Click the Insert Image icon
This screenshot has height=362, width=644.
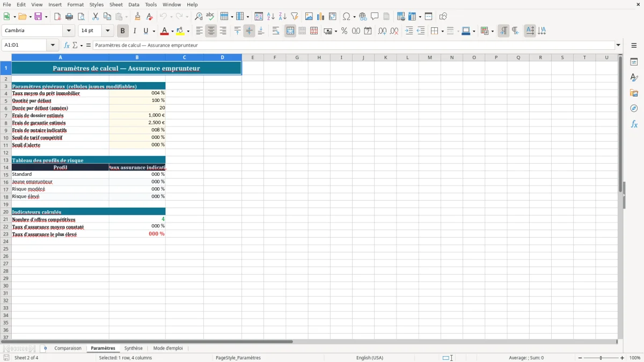(x=309, y=17)
